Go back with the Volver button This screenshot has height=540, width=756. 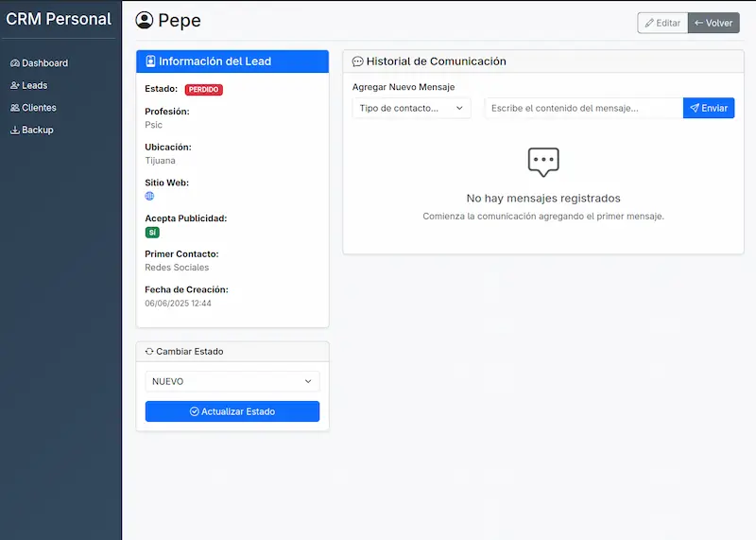713,23
